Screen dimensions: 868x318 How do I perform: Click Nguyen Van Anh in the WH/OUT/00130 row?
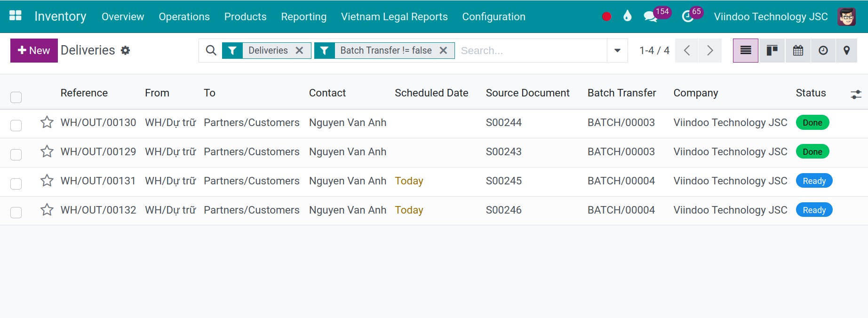click(348, 122)
